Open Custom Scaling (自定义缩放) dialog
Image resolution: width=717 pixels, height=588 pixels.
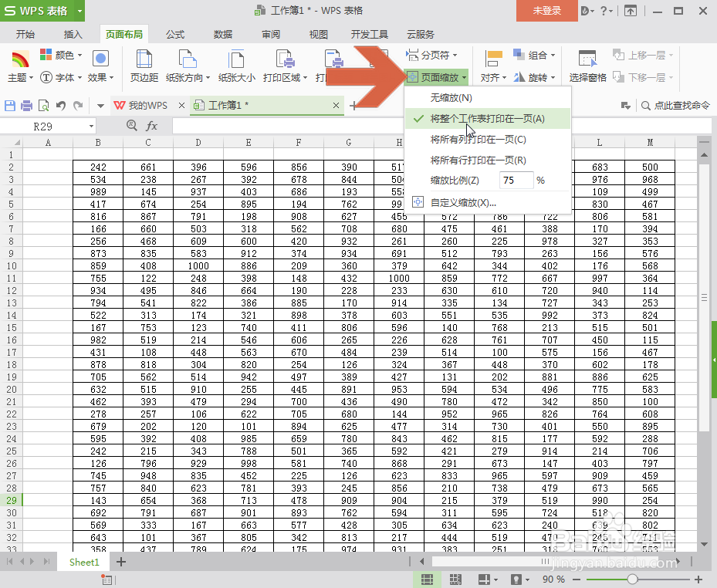pos(488,202)
